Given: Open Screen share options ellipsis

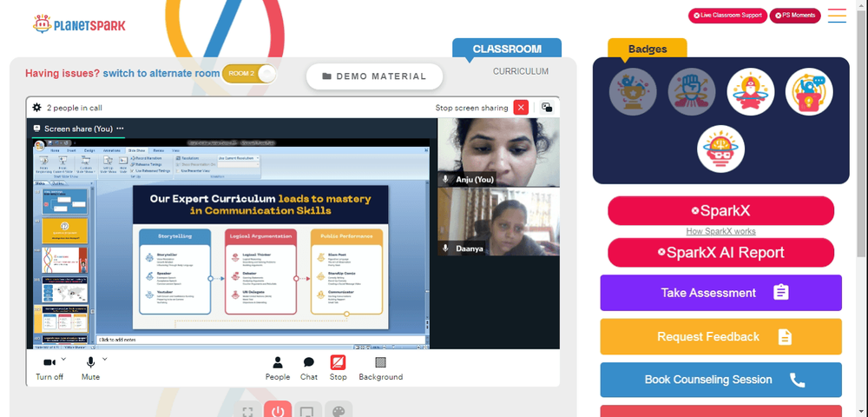Looking at the screenshot, I should click(x=120, y=129).
